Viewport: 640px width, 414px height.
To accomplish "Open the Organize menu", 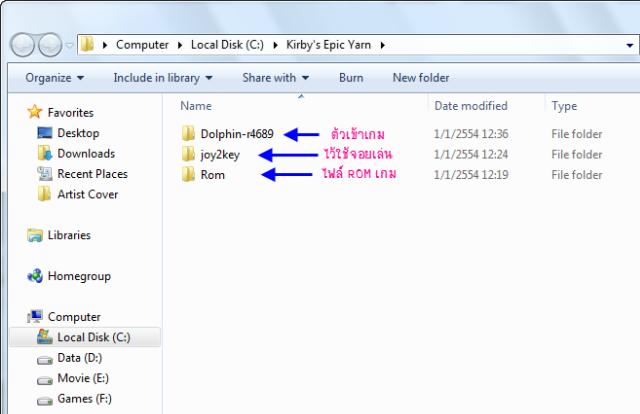I will click(55, 78).
